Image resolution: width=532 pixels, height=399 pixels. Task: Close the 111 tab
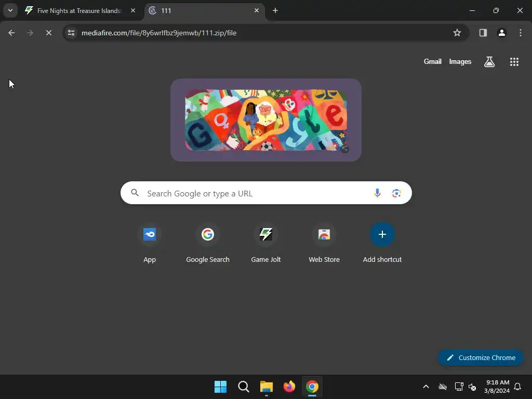point(257,10)
